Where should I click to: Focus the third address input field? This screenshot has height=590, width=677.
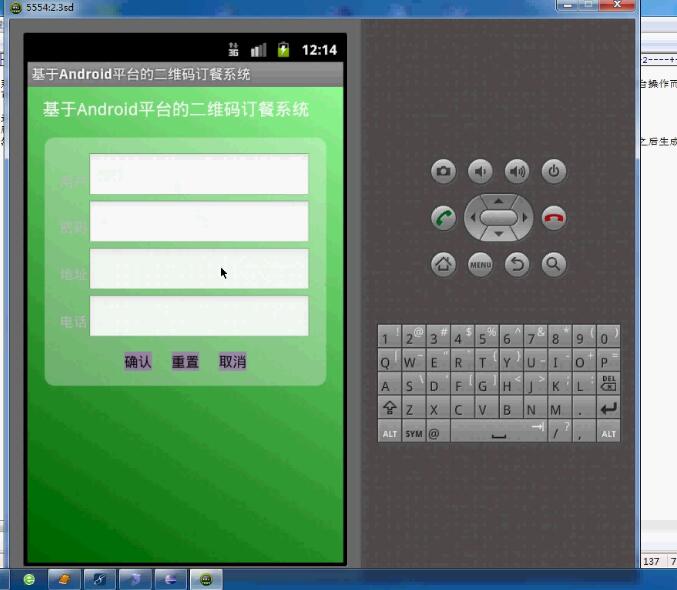[x=199, y=269]
